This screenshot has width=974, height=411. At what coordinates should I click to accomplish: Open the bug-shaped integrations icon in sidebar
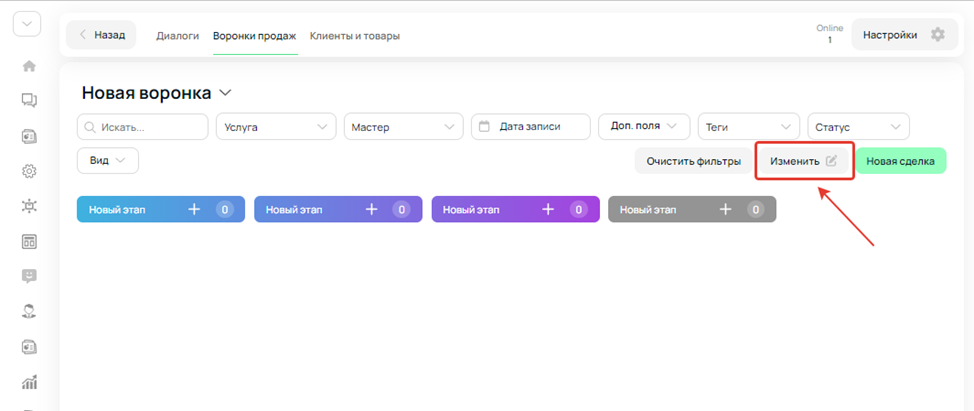coord(29,207)
